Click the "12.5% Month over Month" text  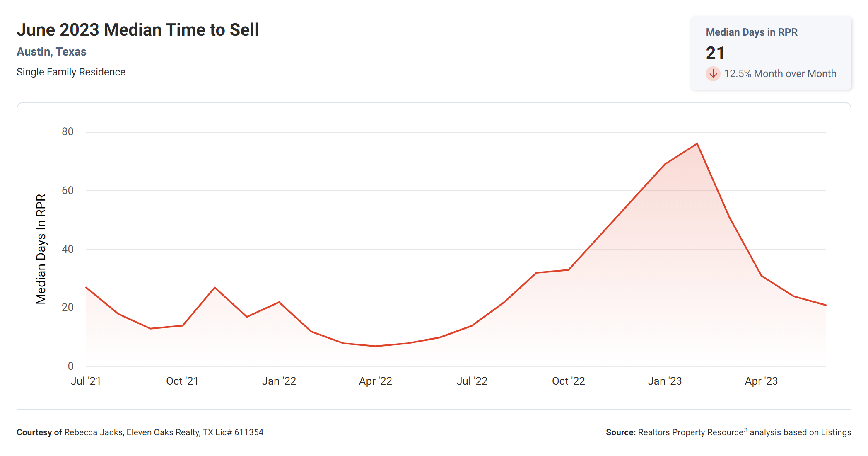pyautogui.click(x=780, y=74)
